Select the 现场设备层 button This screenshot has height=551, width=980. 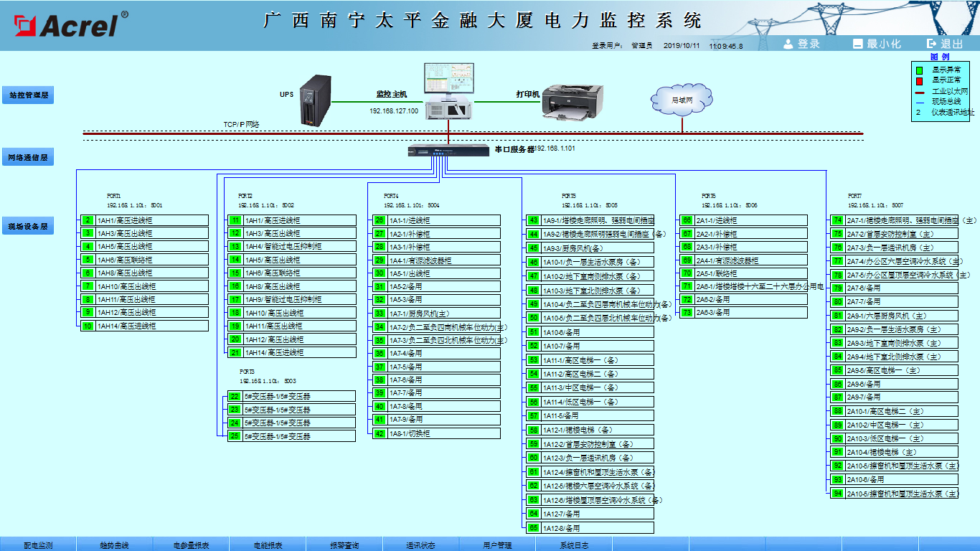(28, 226)
